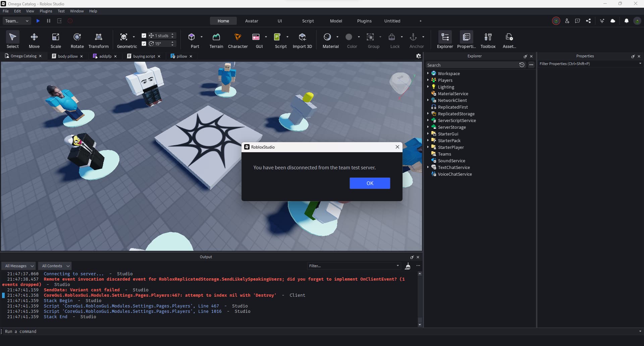The height and width of the screenshot is (346, 644).
Task: Click the Run a command bar
Action: click(x=320, y=331)
